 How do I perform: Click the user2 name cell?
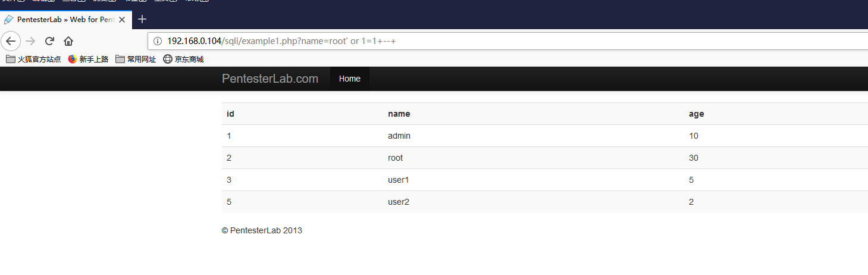click(398, 202)
